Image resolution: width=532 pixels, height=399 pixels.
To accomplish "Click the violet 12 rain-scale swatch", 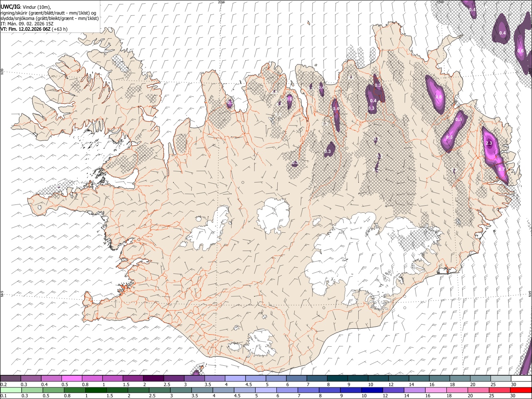I will tap(394, 390).
